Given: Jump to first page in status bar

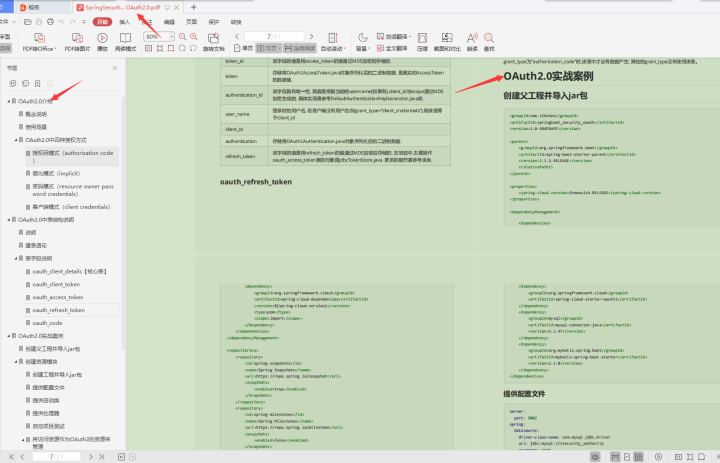Looking at the screenshot, I should pos(11,457).
